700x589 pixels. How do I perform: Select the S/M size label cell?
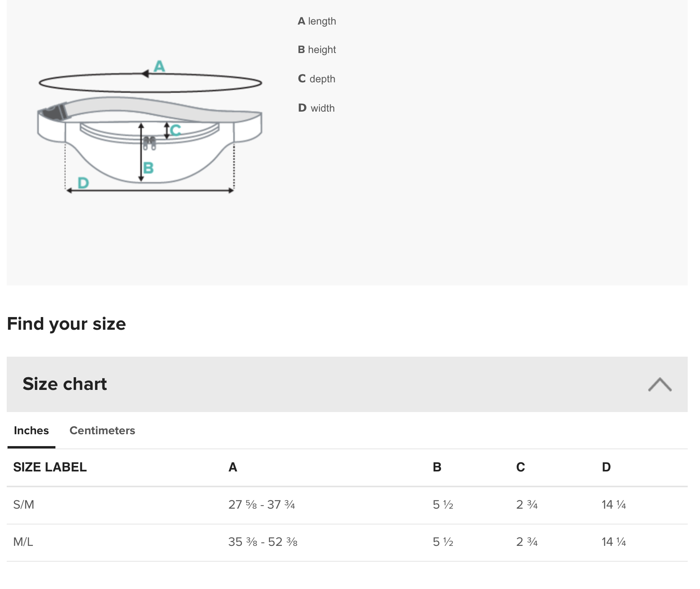[24, 505]
